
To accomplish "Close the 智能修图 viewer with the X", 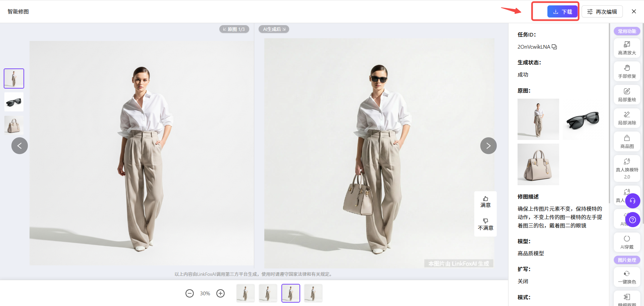I will tap(634, 11).
